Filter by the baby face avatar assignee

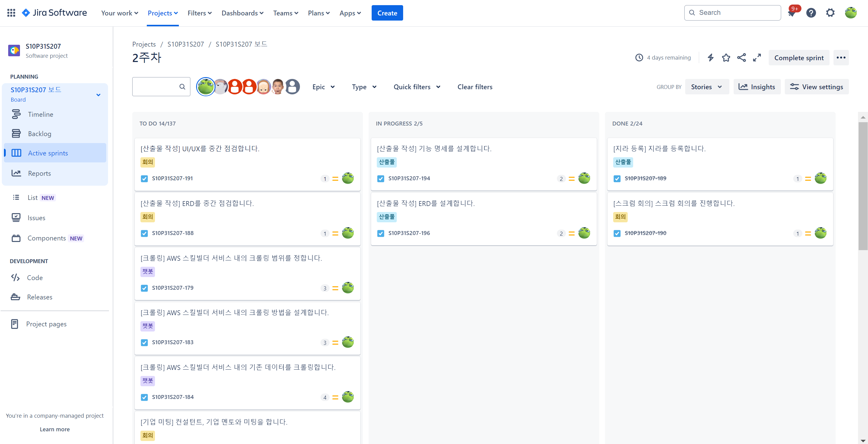(x=264, y=87)
